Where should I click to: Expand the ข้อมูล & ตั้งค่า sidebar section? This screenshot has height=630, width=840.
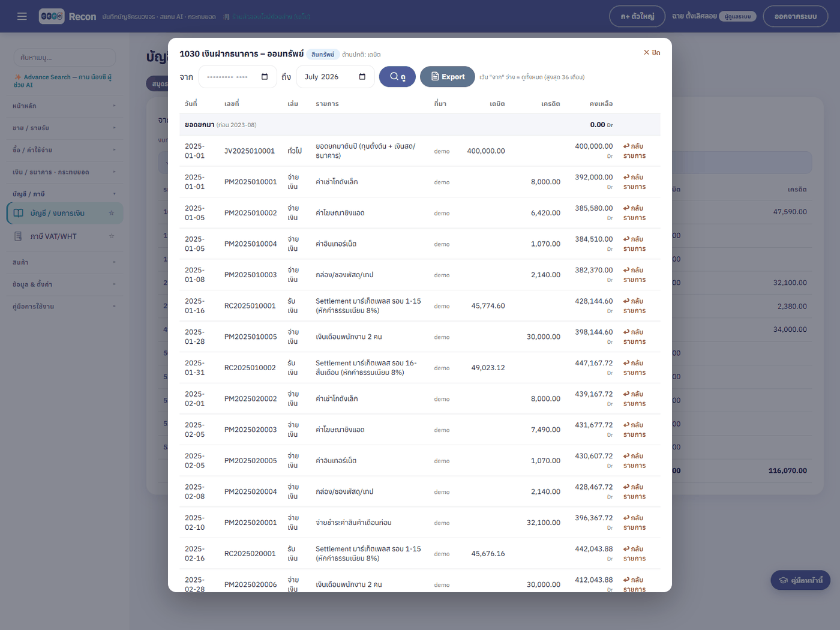pyautogui.click(x=64, y=284)
